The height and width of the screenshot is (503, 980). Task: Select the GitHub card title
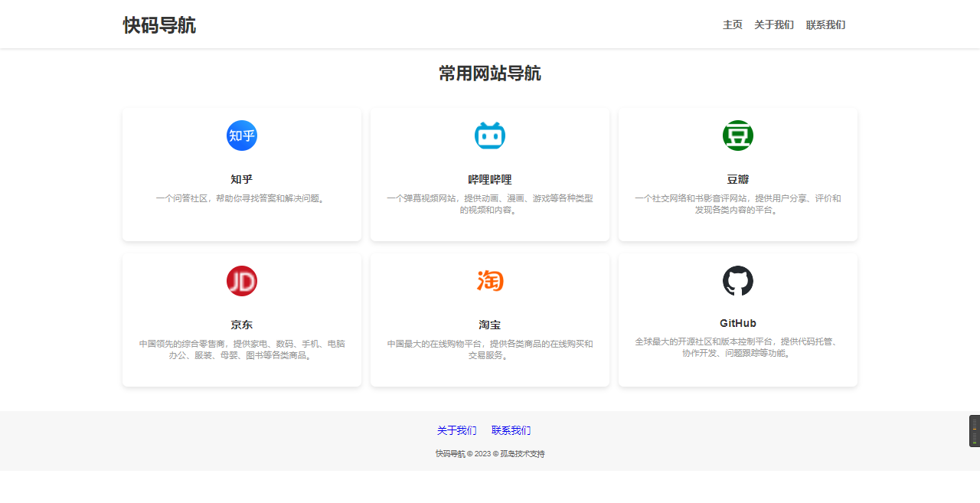click(x=738, y=323)
